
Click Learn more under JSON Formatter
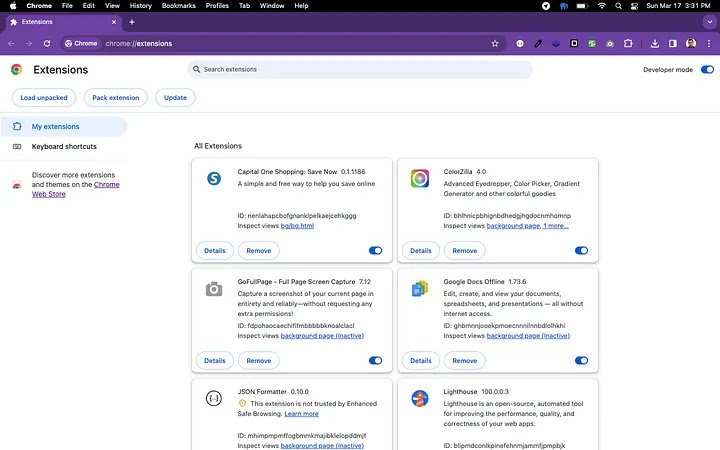point(301,414)
